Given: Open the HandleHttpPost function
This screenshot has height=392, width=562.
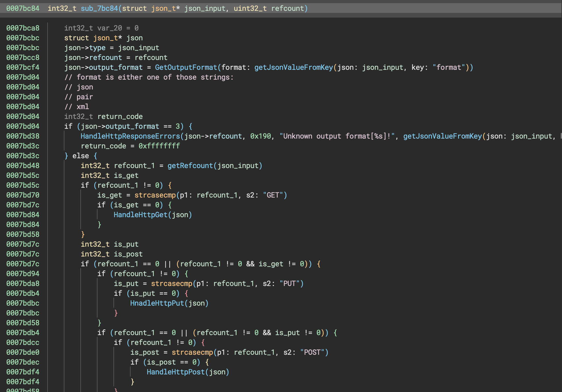Looking at the screenshot, I should click(176, 372).
